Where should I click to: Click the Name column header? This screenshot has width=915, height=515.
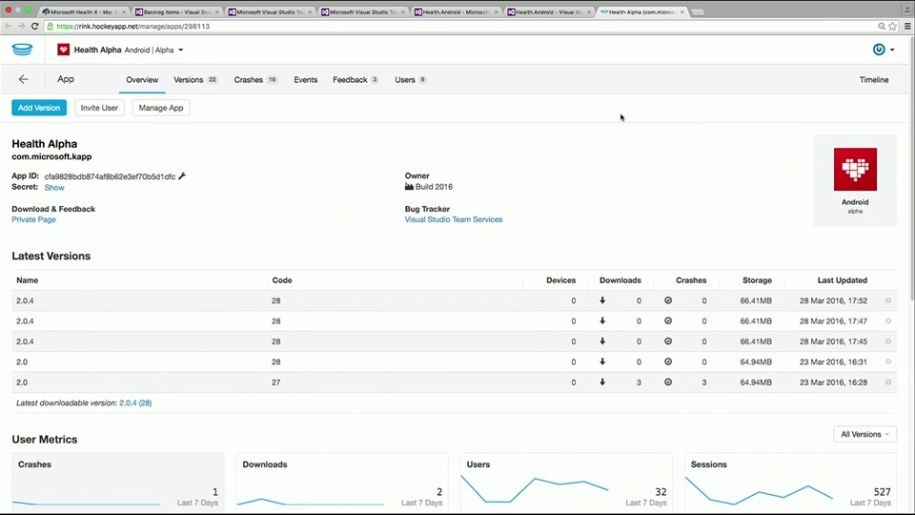[x=27, y=281]
